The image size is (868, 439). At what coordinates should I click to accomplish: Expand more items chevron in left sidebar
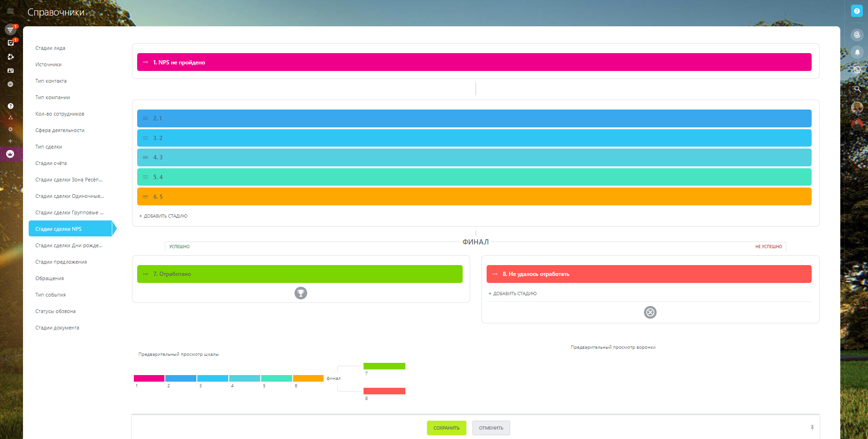coord(10,84)
